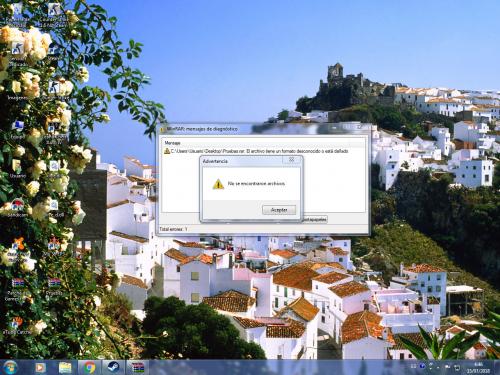Click the partially hidden clipboard copy button
The height and width of the screenshot is (375, 500).
click(x=314, y=219)
